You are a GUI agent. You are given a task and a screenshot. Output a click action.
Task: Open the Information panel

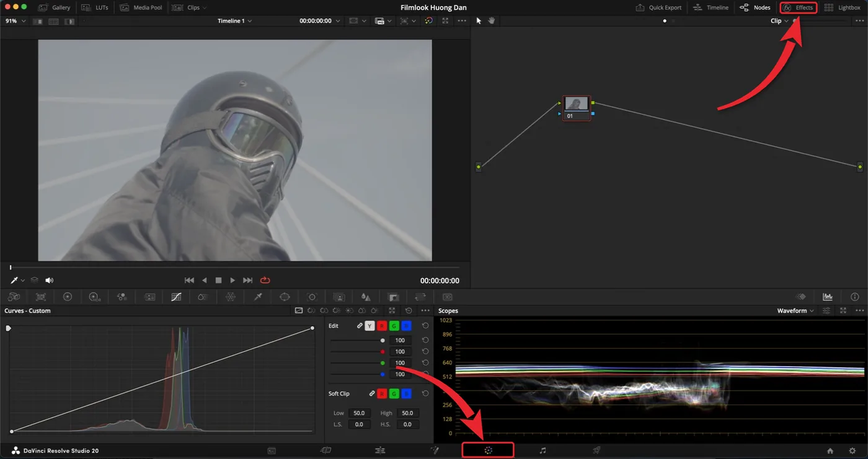tap(855, 297)
